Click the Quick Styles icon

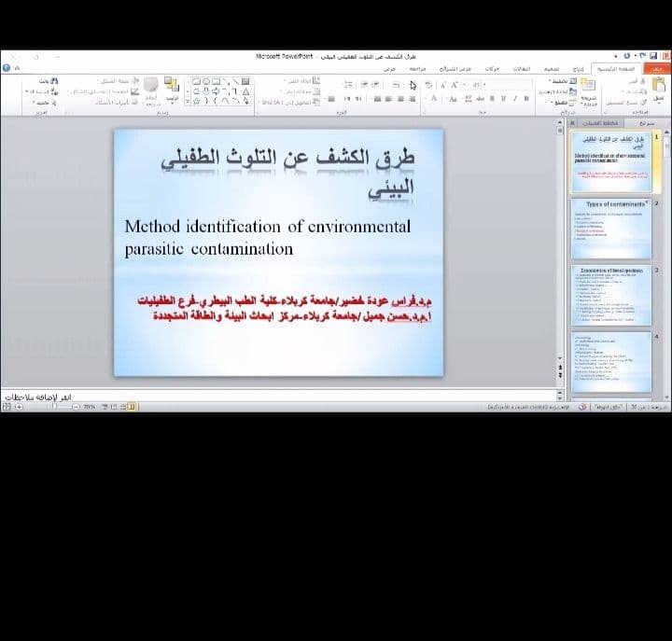(151, 87)
